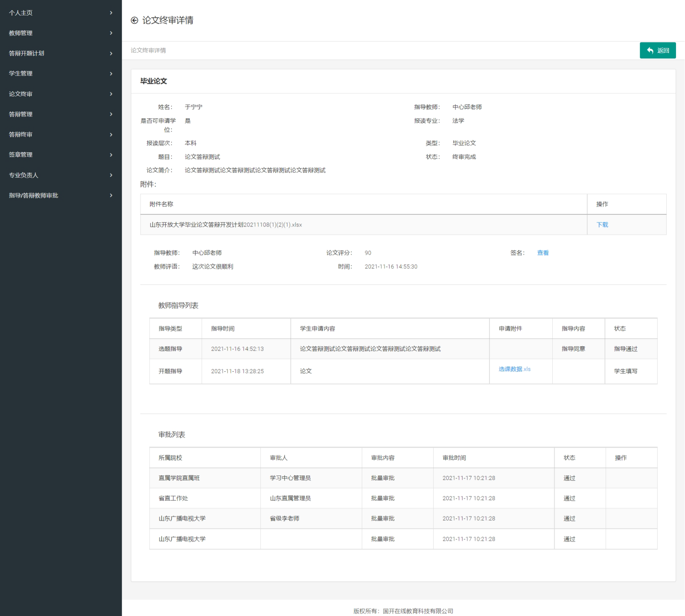Click the 学生填写 status cell
The height and width of the screenshot is (616, 685).
[631, 371]
